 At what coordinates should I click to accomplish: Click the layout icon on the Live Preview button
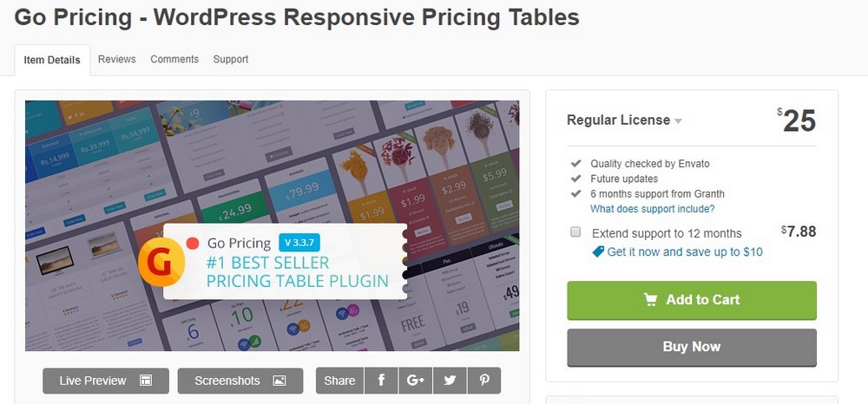(146, 381)
